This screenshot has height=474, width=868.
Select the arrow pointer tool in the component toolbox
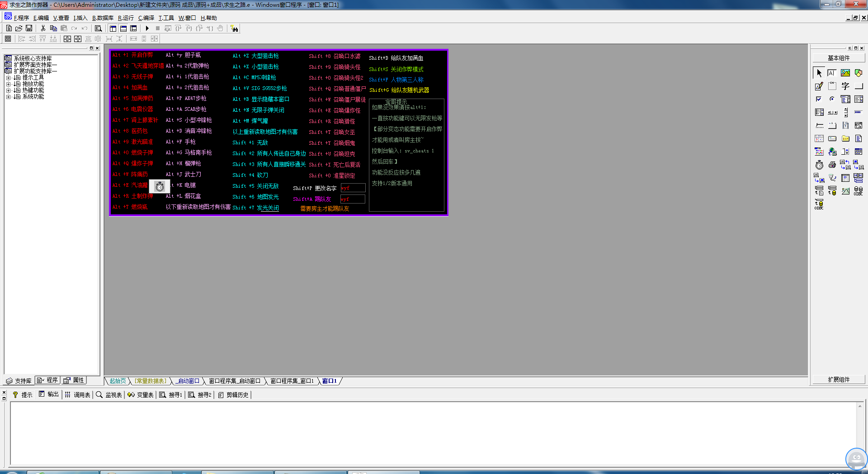pos(820,73)
